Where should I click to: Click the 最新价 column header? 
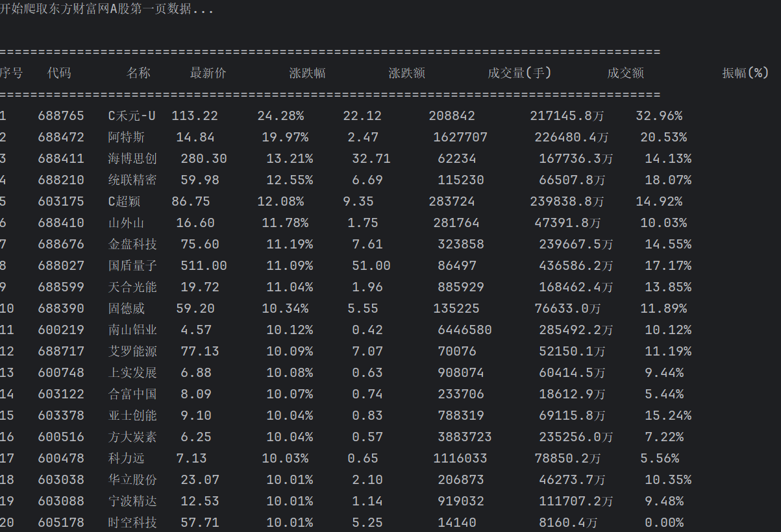click(x=208, y=73)
